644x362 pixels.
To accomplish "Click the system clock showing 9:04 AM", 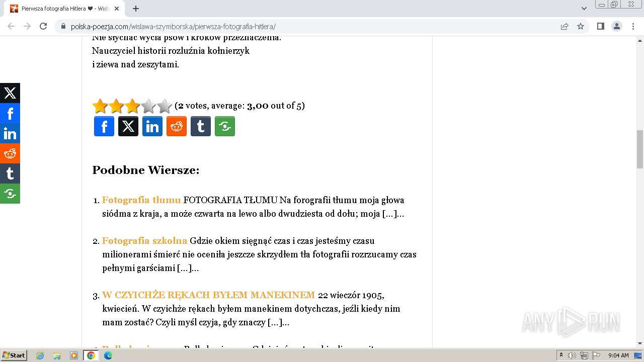I will [618, 355].
